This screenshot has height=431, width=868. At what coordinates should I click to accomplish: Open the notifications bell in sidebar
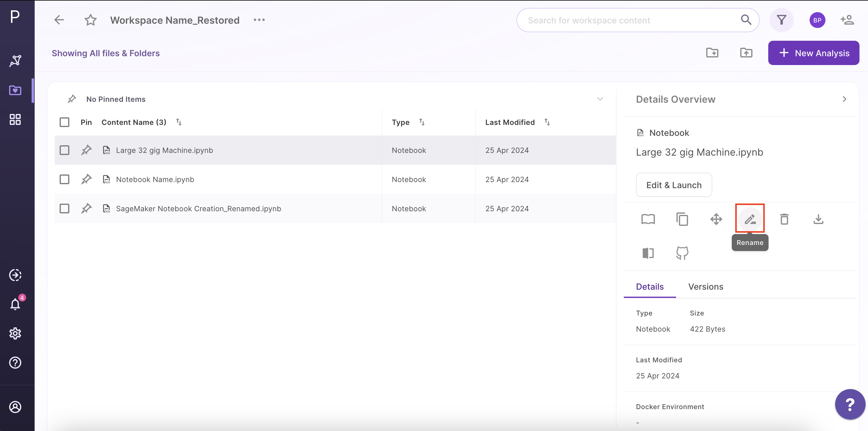click(15, 304)
